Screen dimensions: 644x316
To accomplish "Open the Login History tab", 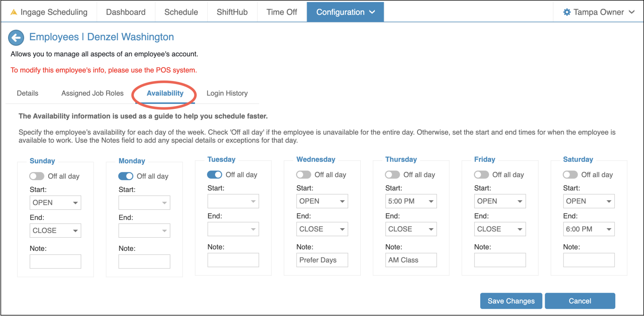I will click(x=227, y=93).
